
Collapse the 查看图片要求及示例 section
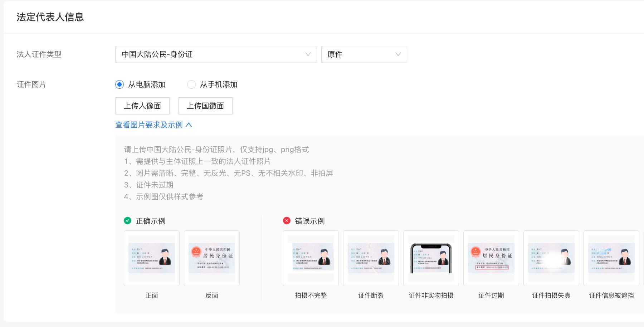point(149,125)
